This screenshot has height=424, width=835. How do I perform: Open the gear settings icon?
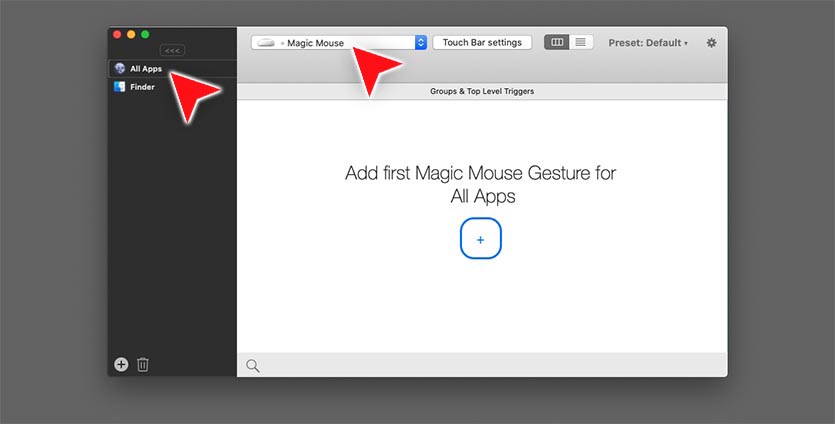711,43
